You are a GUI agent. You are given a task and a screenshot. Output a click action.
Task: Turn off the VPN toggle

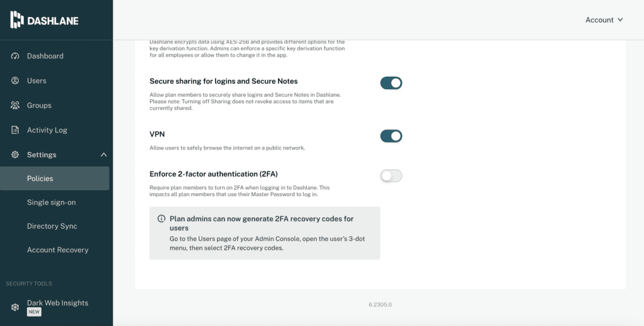pos(391,136)
